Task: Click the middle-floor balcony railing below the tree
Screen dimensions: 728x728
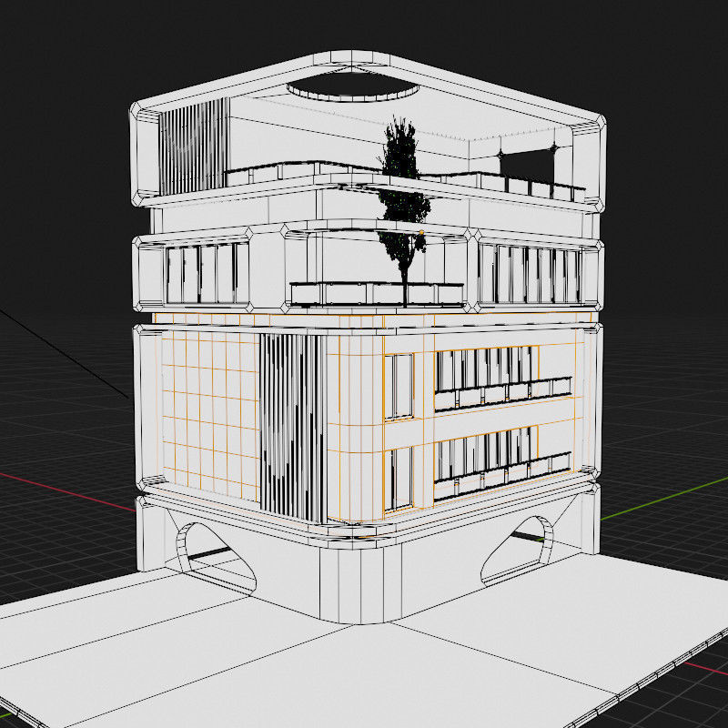Action: point(377,293)
